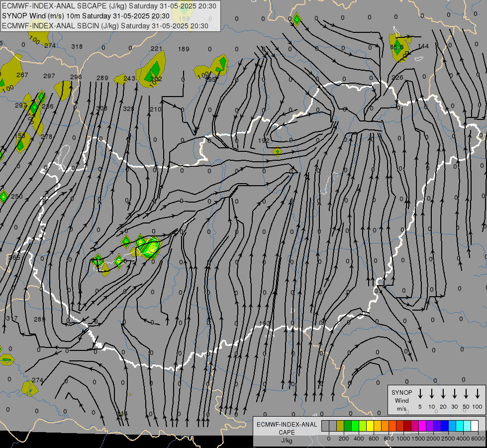Click the SBCAPE title line

point(109,6)
